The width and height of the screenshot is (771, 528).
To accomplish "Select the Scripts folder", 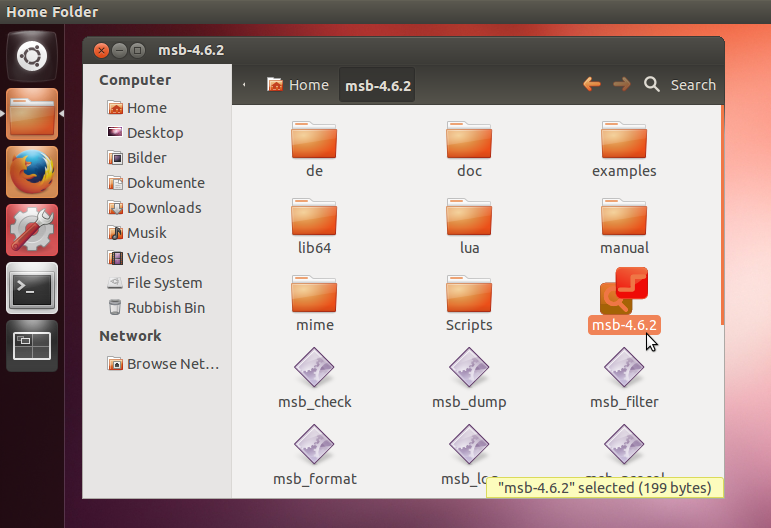I will [x=469, y=304].
